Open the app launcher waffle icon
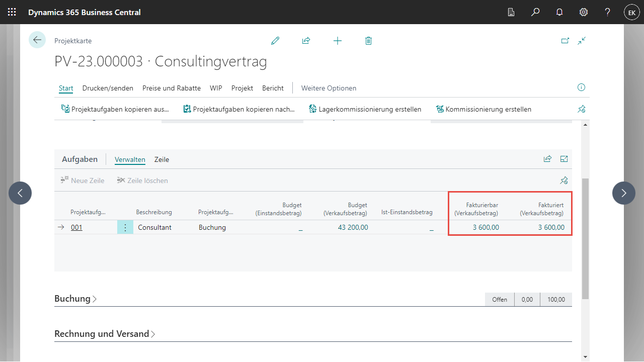644x362 pixels. (12, 12)
